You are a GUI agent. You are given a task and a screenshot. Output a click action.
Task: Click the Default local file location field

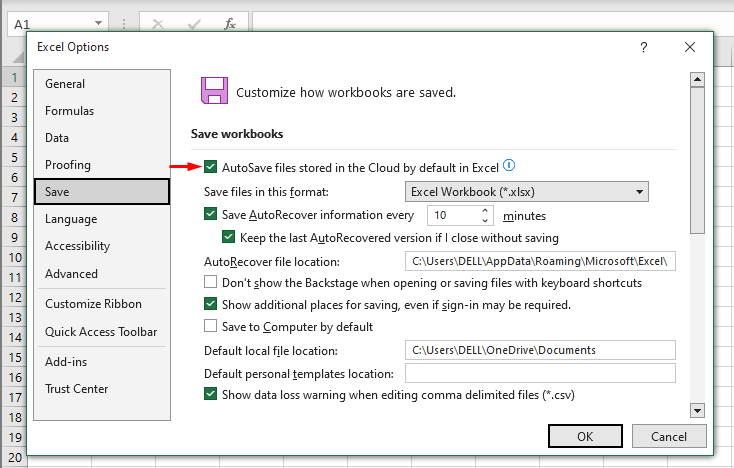540,350
